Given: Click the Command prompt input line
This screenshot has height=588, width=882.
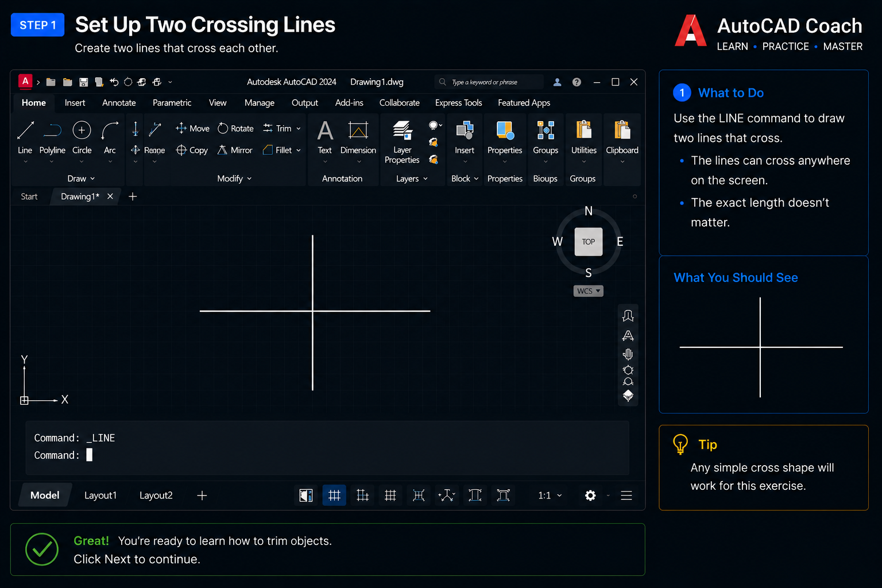Looking at the screenshot, I should [x=327, y=455].
